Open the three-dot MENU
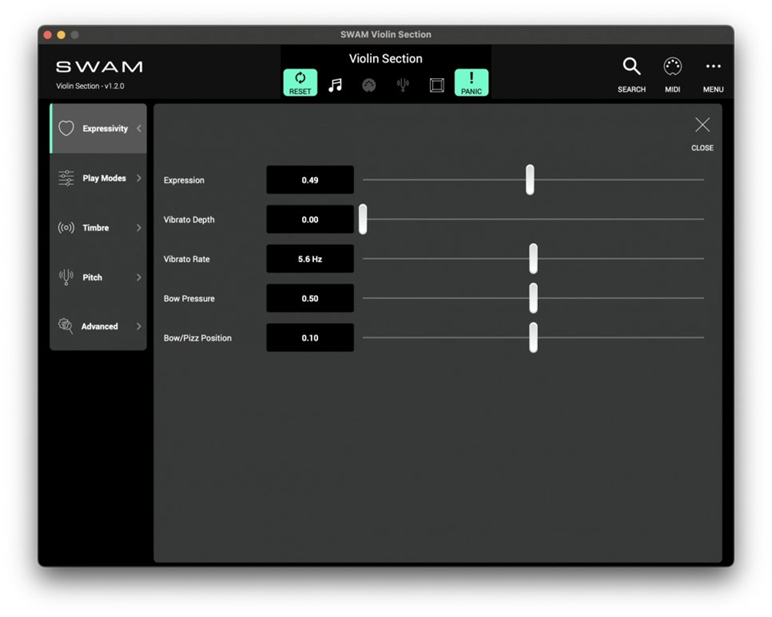The image size is (772, 617). (713, 74)
